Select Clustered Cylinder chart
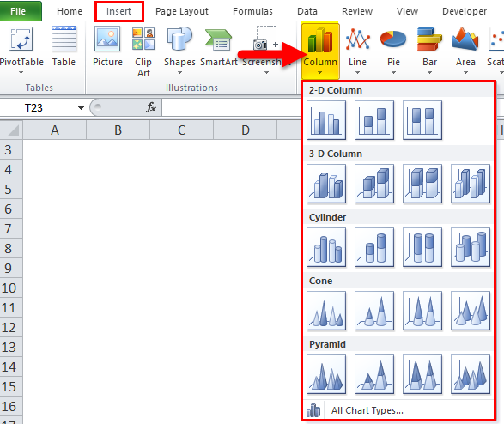 pyautogui.click(x=326, y=247)
